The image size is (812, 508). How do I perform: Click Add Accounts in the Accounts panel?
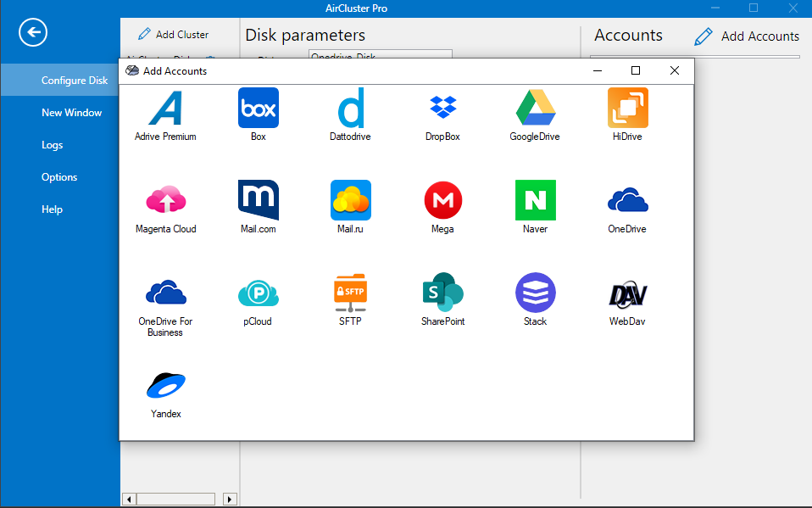(747, 36)
